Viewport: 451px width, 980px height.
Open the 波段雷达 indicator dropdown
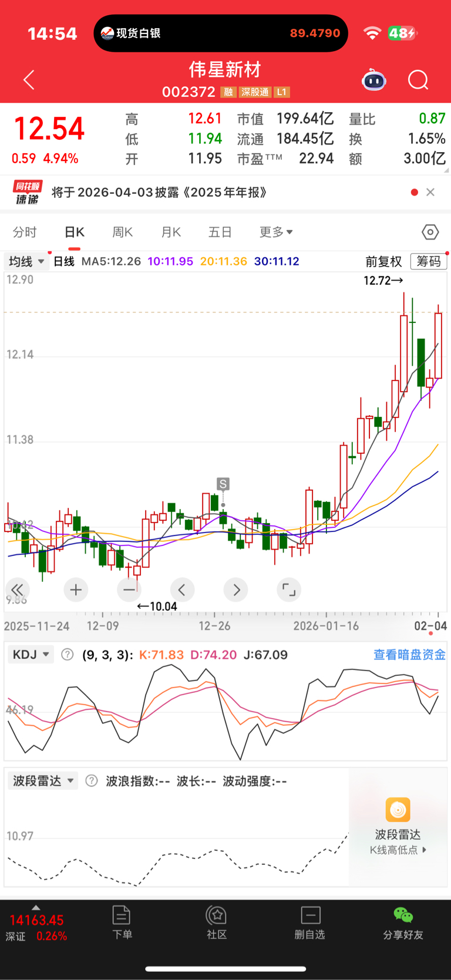pyautogui.click(x=43, y=780)
